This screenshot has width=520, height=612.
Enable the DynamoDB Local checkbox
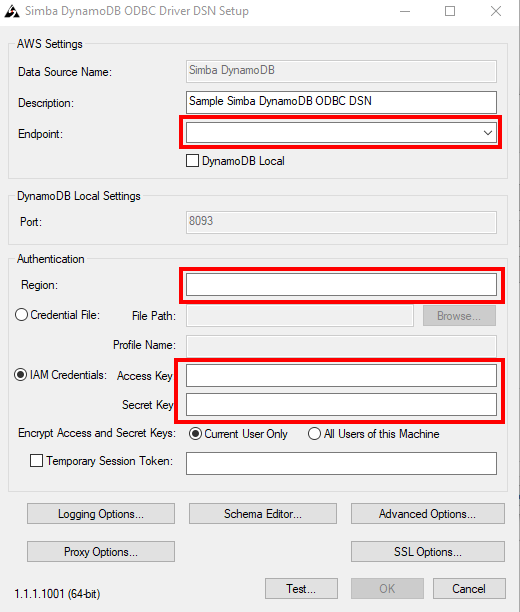pos(192,161)
